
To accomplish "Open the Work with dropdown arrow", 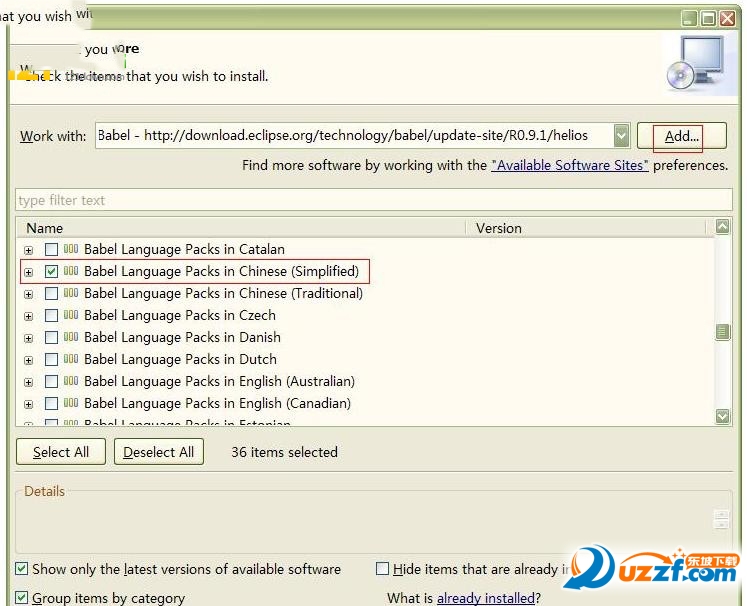I will 621,136.
